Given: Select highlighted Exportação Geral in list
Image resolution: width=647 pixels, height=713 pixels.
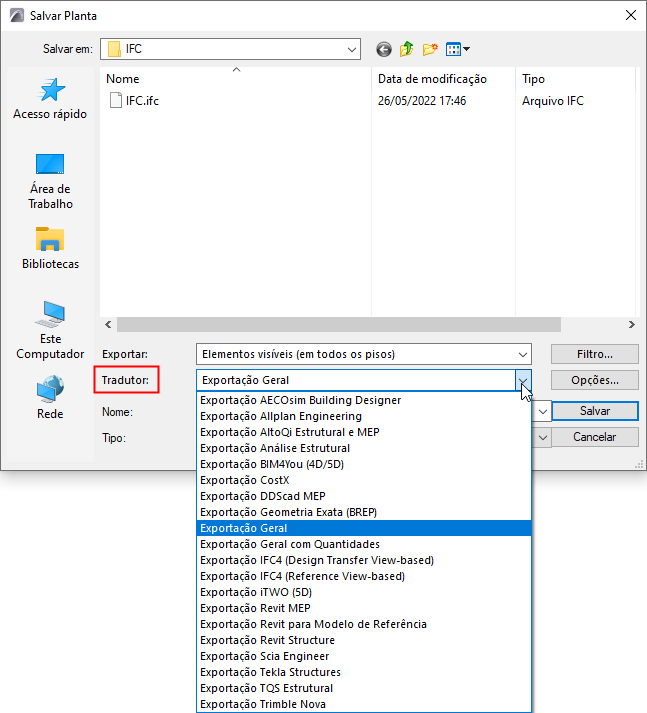Looking at the screenshot, I should coord(364,528).
